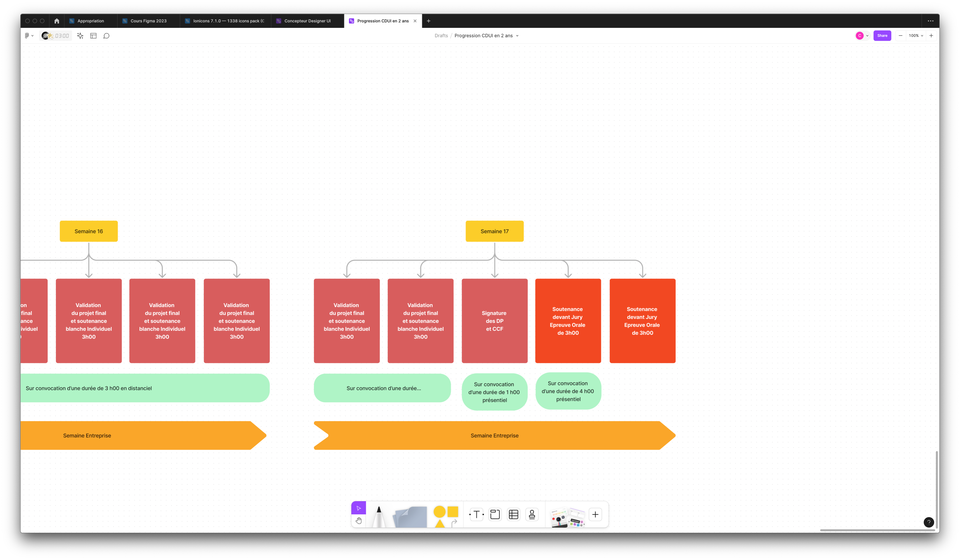Click the yellow Semaine 17 box
960x560 pixels.
[x=494, y=231]
